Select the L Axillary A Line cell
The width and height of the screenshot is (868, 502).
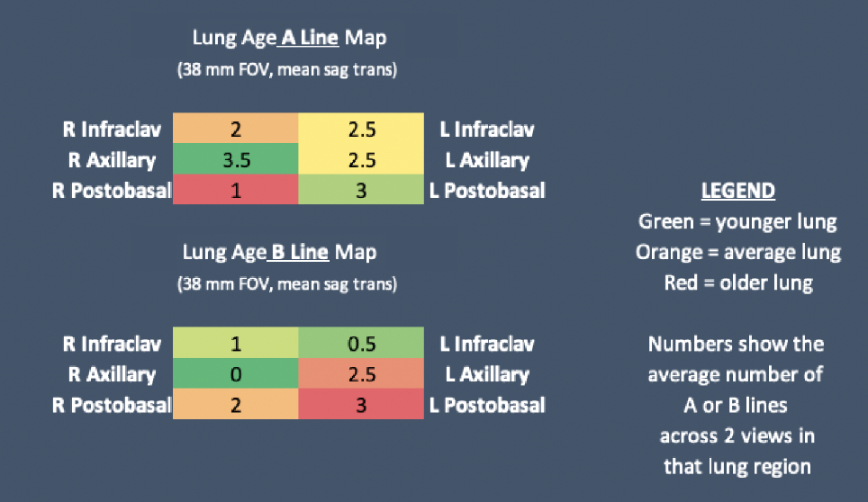361,160
